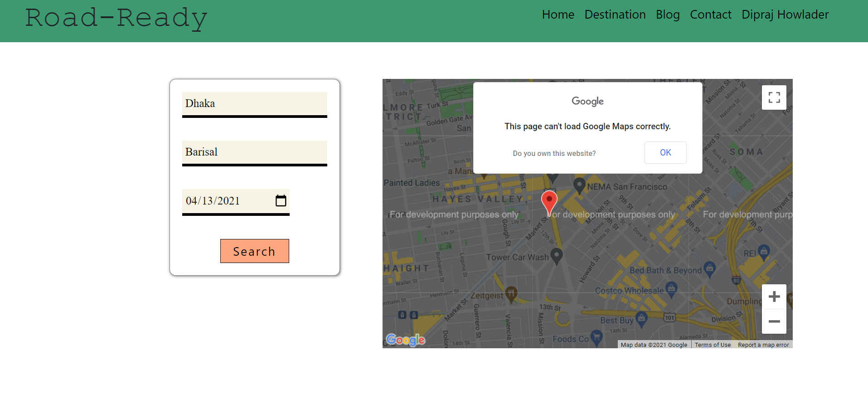Viewport: 868px width, 414px height.
Task: Click the Report a map error link
Action: 763,345
